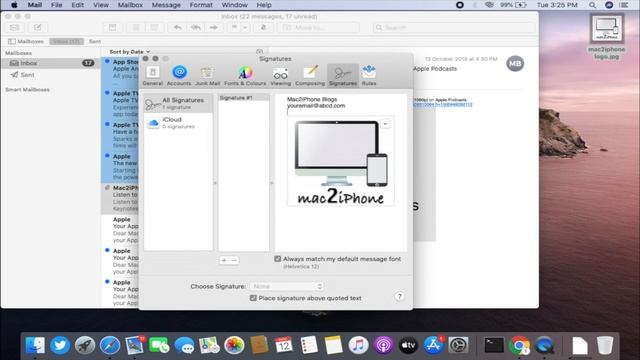Click the Get Mail envelope icon in toolbar
Viewport: 640px width, 360px height.
[x=14, y=27]
